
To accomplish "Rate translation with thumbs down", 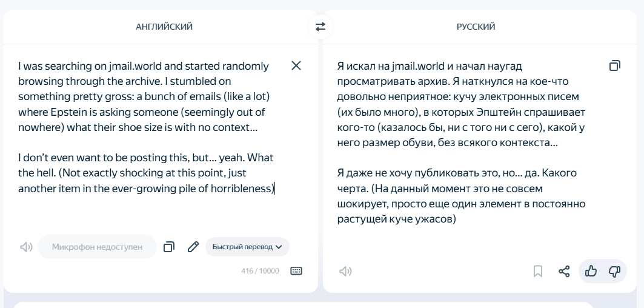I will (614, 271).
